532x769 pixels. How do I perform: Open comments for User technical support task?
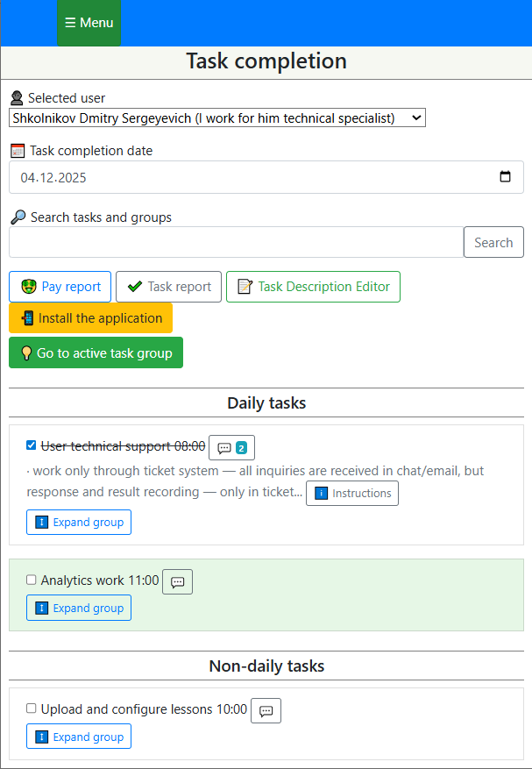[231, 447]
